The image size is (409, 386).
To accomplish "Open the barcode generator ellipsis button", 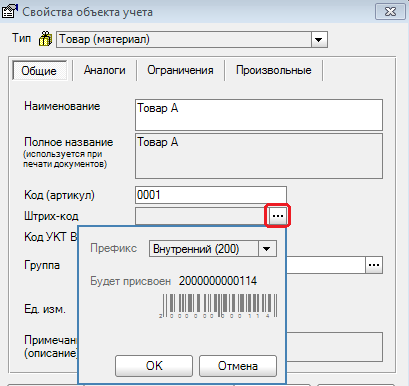I will (278, 216).
